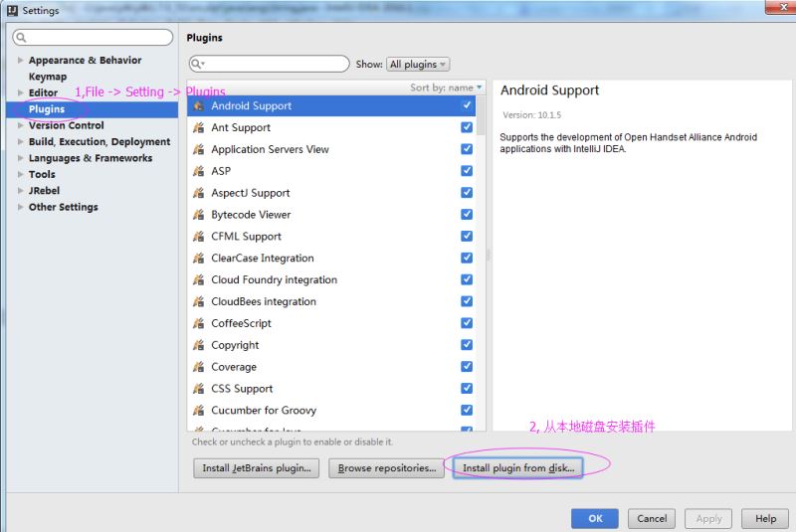Click the Application Servers View plugin icon
This screenshot has height=532, width=796.
tap(198, 149)
